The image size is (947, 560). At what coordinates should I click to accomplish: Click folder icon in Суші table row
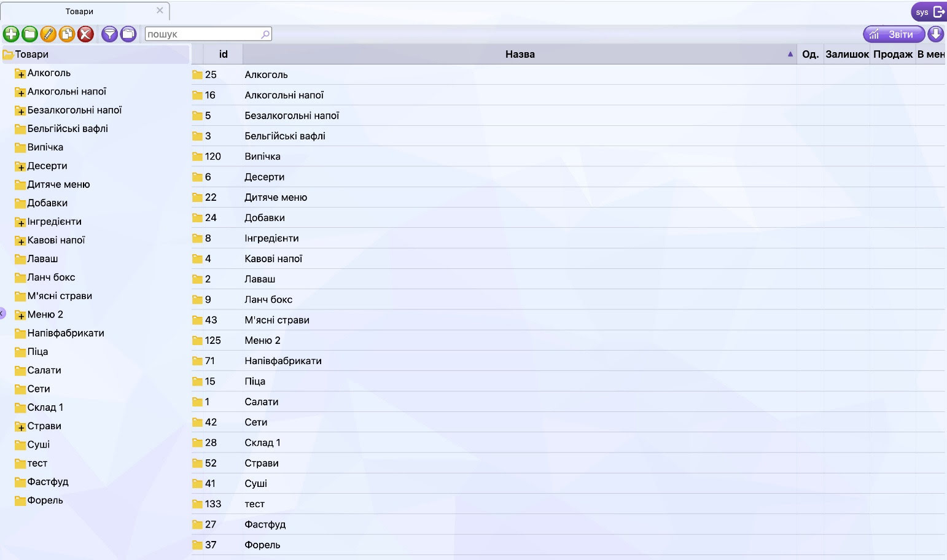tap(197, 484)
